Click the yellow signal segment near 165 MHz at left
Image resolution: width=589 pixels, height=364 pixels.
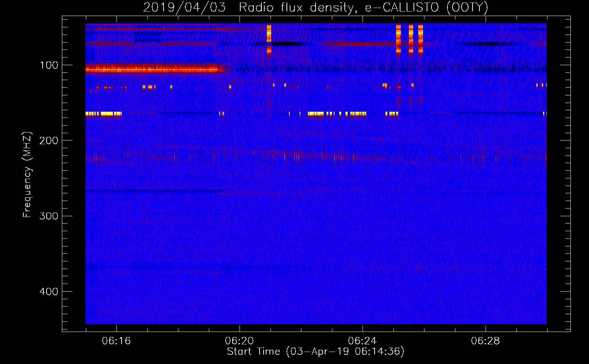point(103,114)
